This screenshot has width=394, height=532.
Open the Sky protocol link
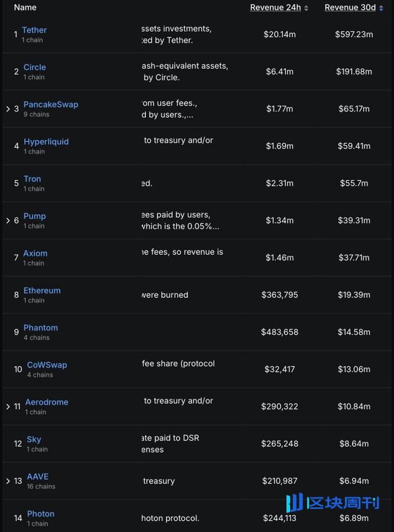pyautogui.click(x=34, y=440)
